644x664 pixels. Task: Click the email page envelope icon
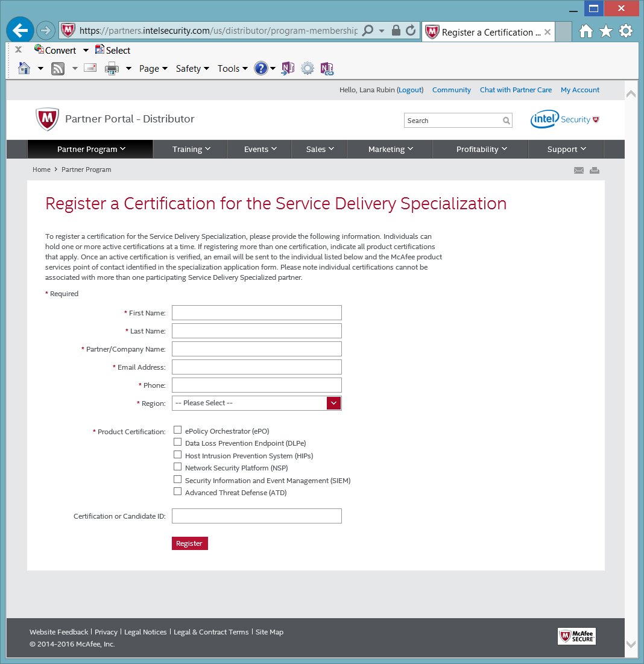point(579,171)
